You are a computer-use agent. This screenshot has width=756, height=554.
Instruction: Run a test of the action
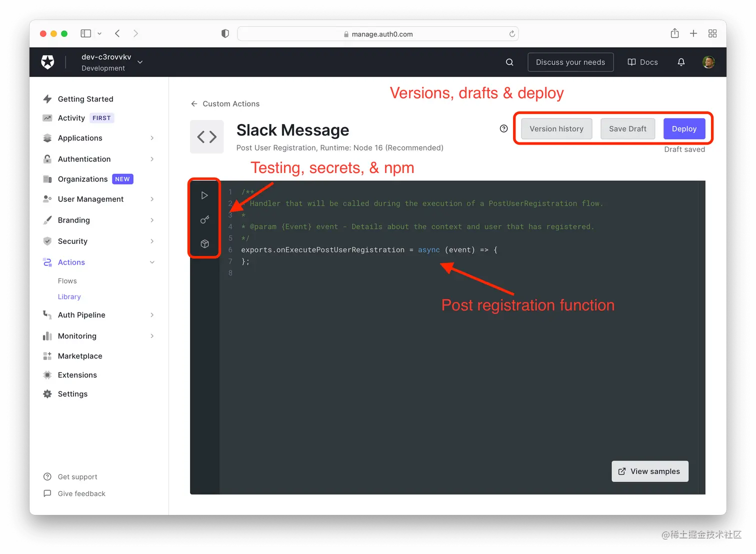tap(204, 195)
